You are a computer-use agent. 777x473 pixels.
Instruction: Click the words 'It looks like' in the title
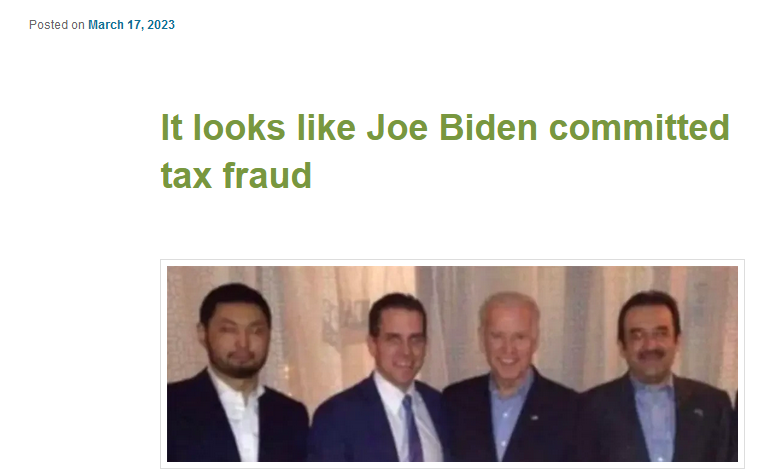(x=258, y=127)
